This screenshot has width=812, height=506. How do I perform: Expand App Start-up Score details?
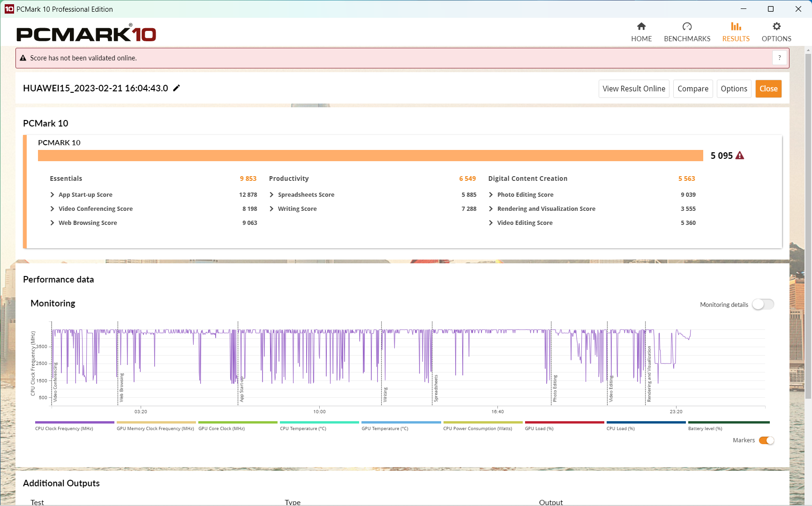[x=52, y=195]
